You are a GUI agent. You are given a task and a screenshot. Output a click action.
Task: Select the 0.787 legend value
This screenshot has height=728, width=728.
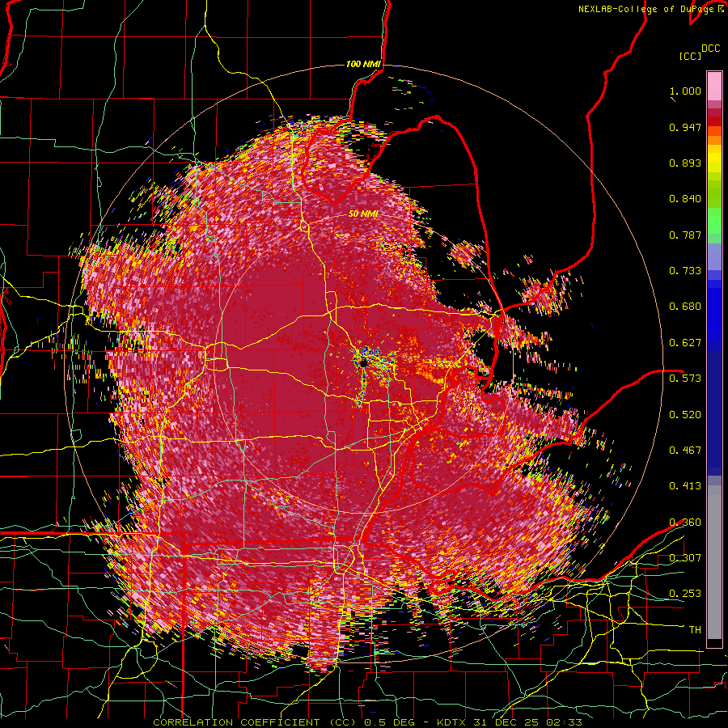coord(685,235)
